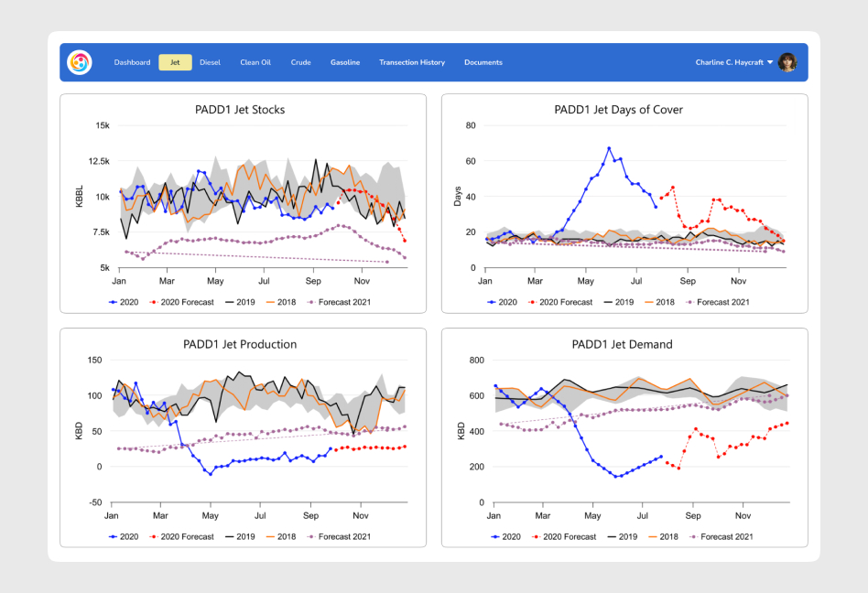The image size is (868, 593).
Task: Toggle 2020 series in Days of Cover legend
Action: tap(502, 302)
